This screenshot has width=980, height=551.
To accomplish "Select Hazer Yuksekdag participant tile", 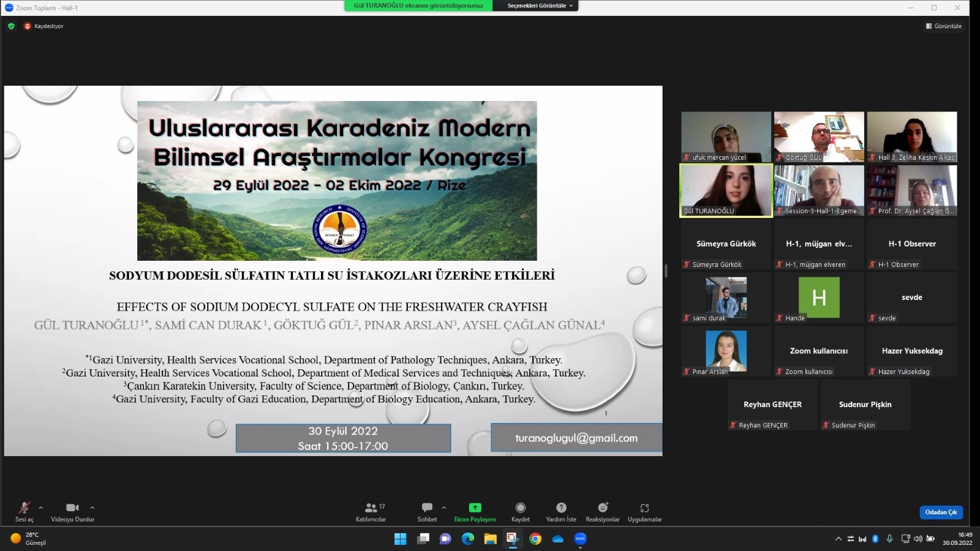I will (912, 351).
